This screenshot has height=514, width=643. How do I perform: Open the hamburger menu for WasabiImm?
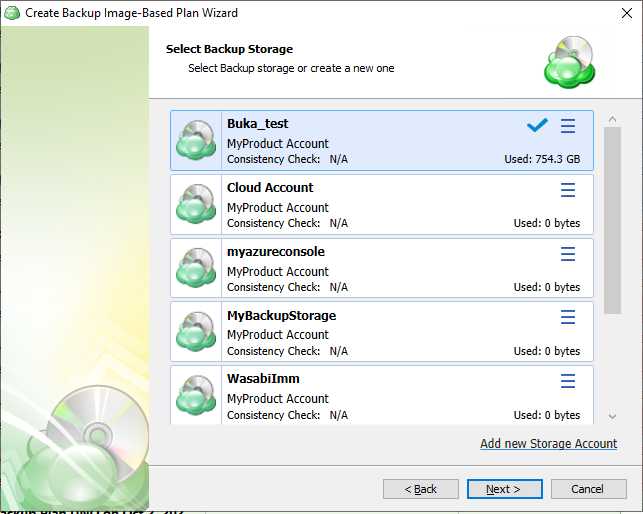(x=568, y=382)
